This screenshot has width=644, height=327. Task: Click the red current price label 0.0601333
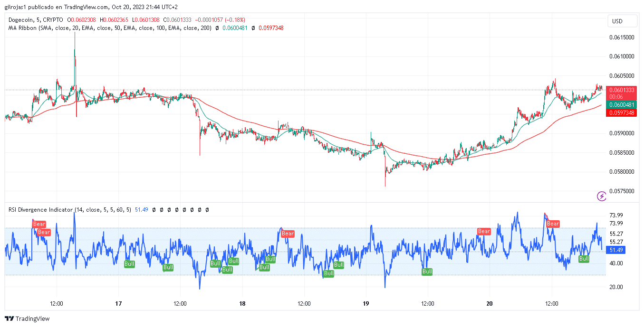[x=621, y=90]
